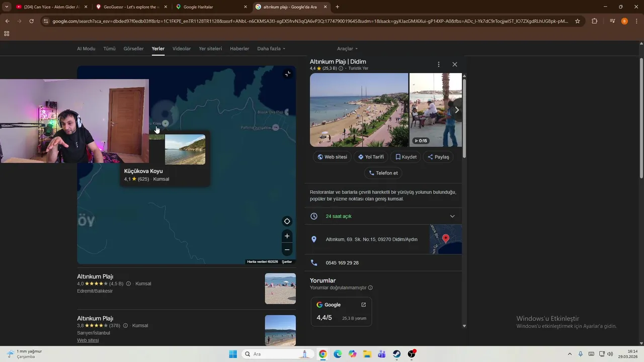
Task: Open Windows Start menu
Action: [233, 354]
